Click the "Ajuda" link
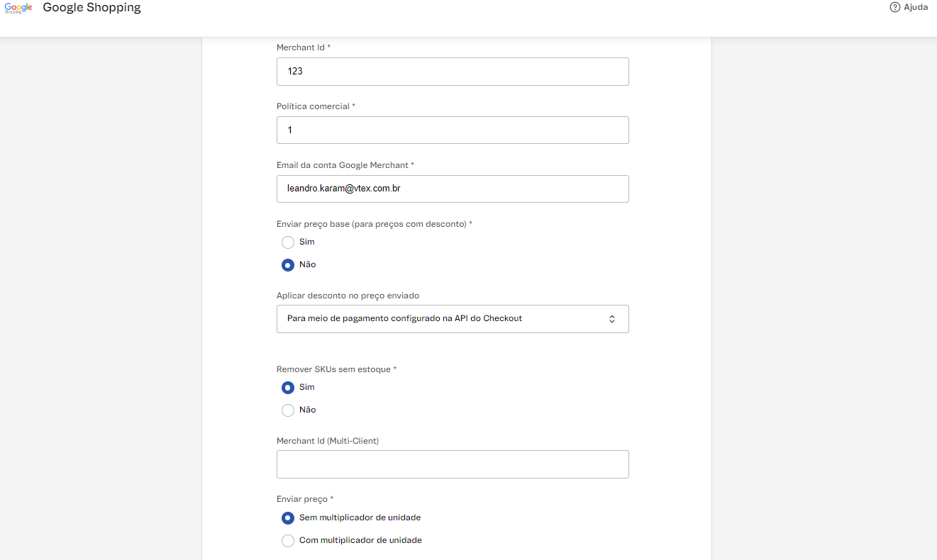937x560 pixels. click(x=914, y=7)
